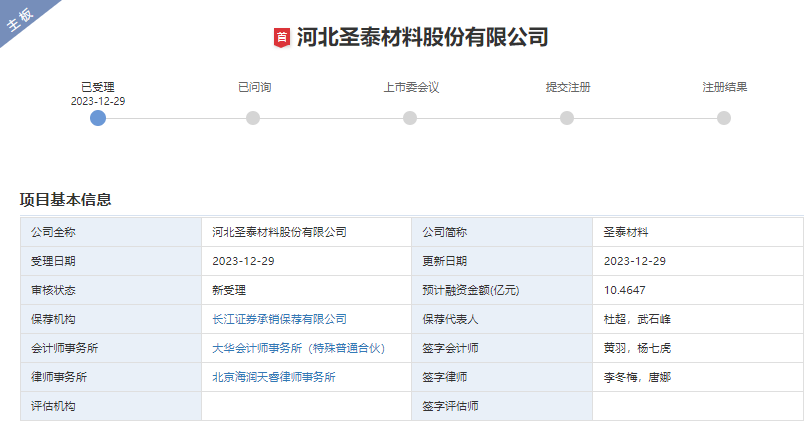810x426 pixels.
Task: Select the 已问询 progress dot
Action: (253, 118)
